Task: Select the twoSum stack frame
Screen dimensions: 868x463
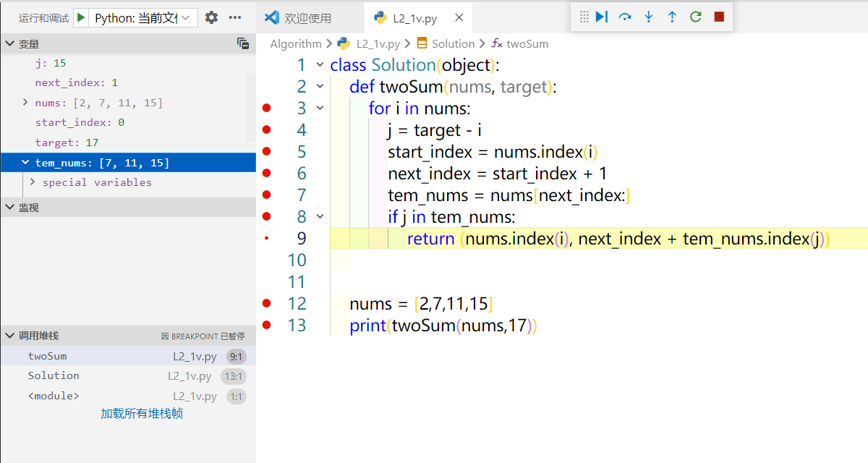Action: click(128, 356)
